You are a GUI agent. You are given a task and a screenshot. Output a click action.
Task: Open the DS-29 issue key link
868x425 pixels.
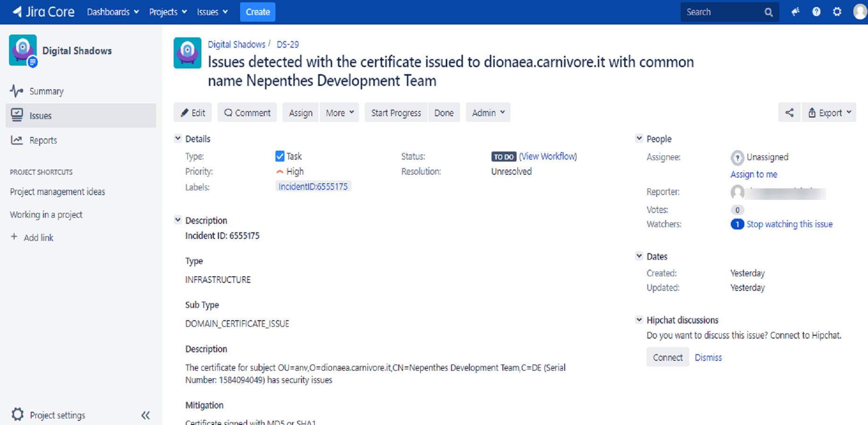click(x=288, y=44)
